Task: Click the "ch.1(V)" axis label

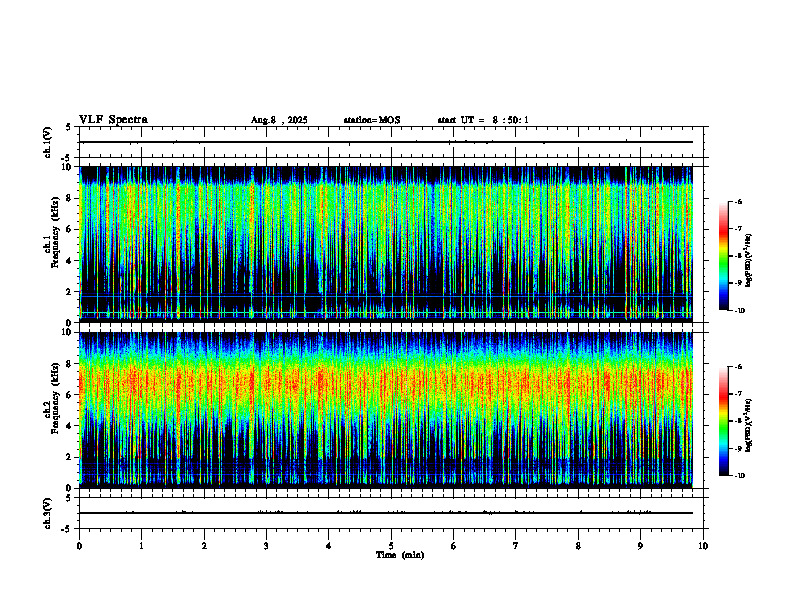Action: click(48, 142)
